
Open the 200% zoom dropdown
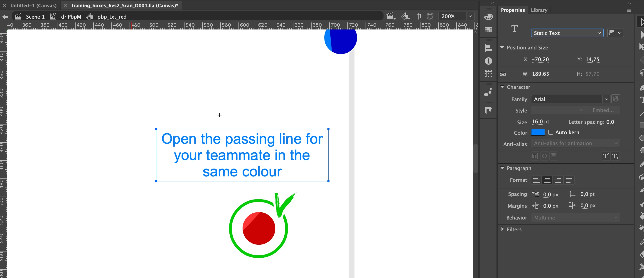470,17
